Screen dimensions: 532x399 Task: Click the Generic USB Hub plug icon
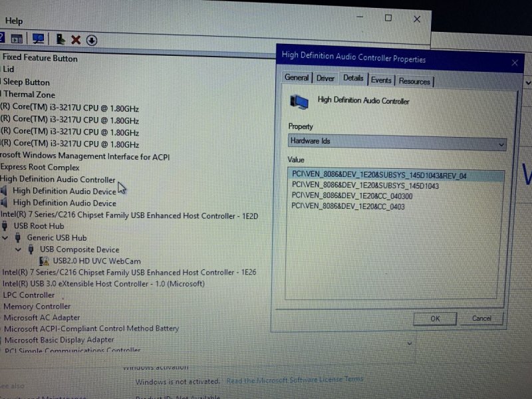coord(18,237)
